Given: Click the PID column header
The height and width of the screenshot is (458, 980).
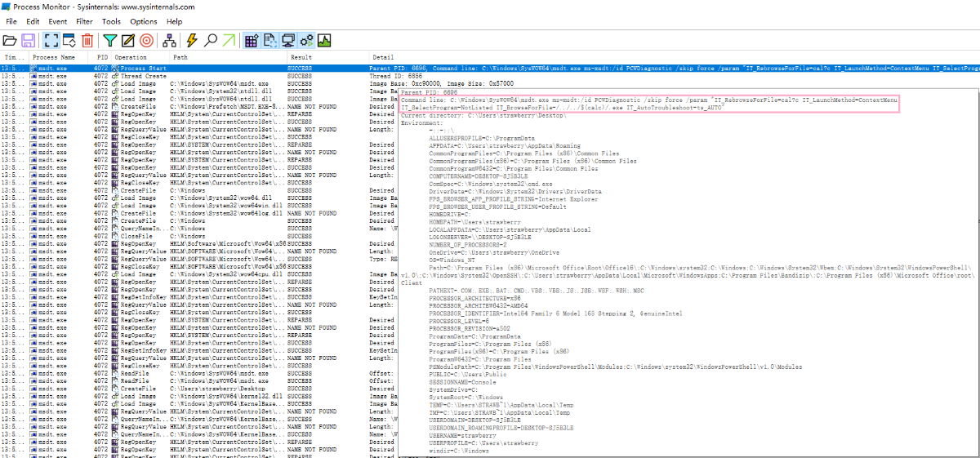Looking at the screenshot, I should 102,58.
